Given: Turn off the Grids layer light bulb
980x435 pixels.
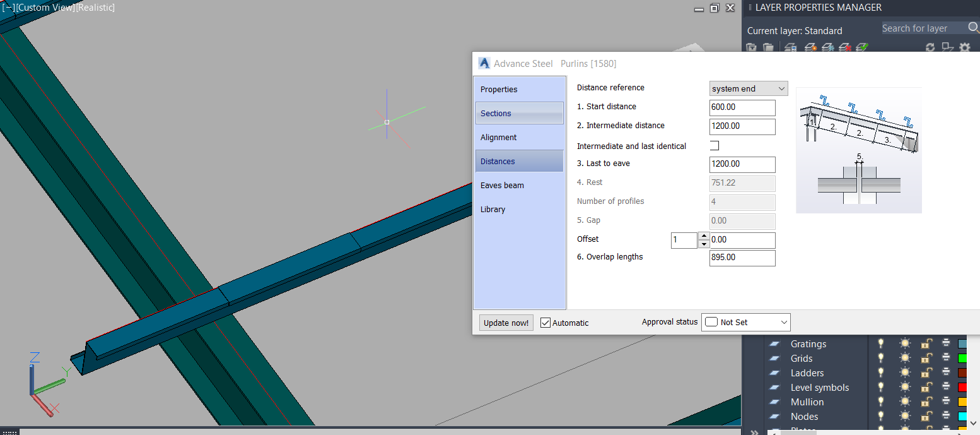Looking at the screenshot, I should pos(880,357).
